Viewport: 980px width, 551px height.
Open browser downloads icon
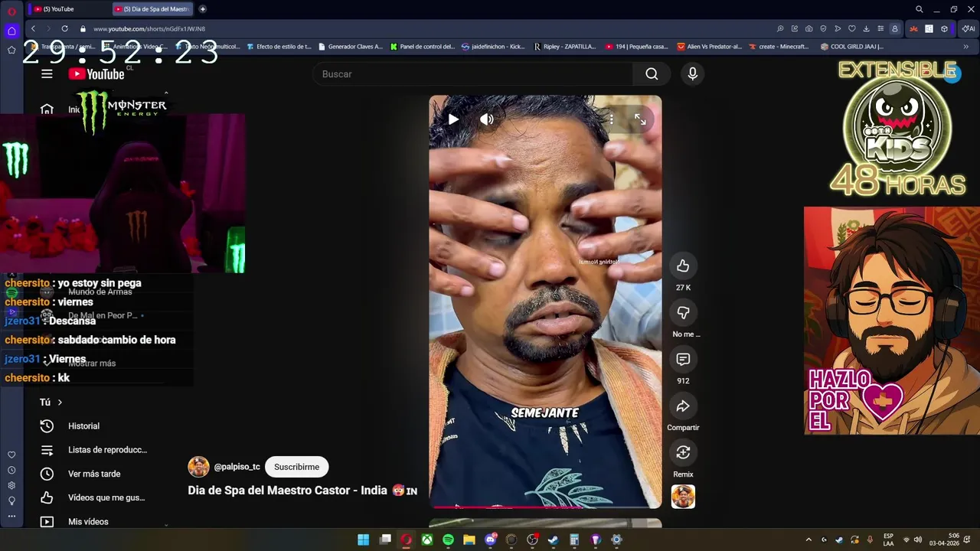pyautogui.click(x=866, y=28)
